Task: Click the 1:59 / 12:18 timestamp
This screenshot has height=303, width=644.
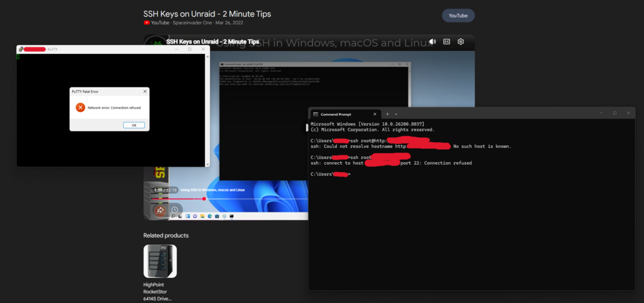Action: pyautogui.click(x=165, y=190)
